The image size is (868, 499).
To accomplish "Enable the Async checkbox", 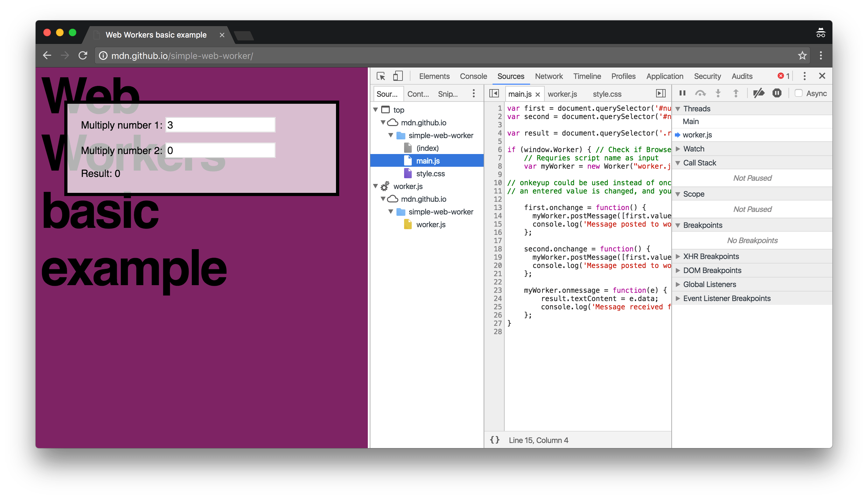I will click(x=798, y=93).
